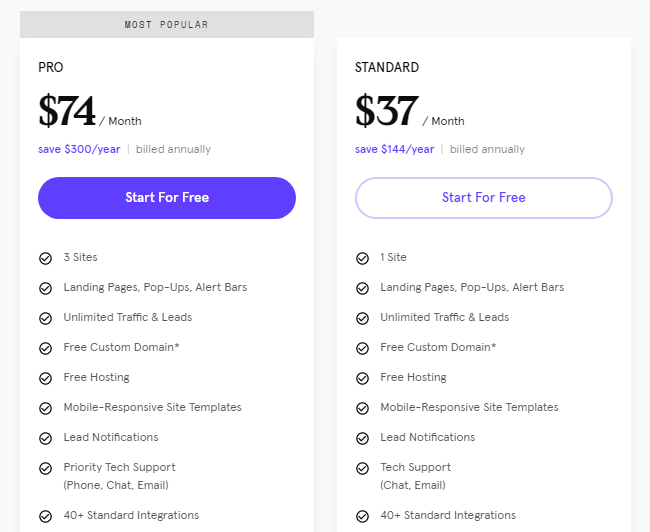This screenshot has width=650, height=532.
Task: Click Standard plan Tech Support checkmark icon
Action: point(362,468)
